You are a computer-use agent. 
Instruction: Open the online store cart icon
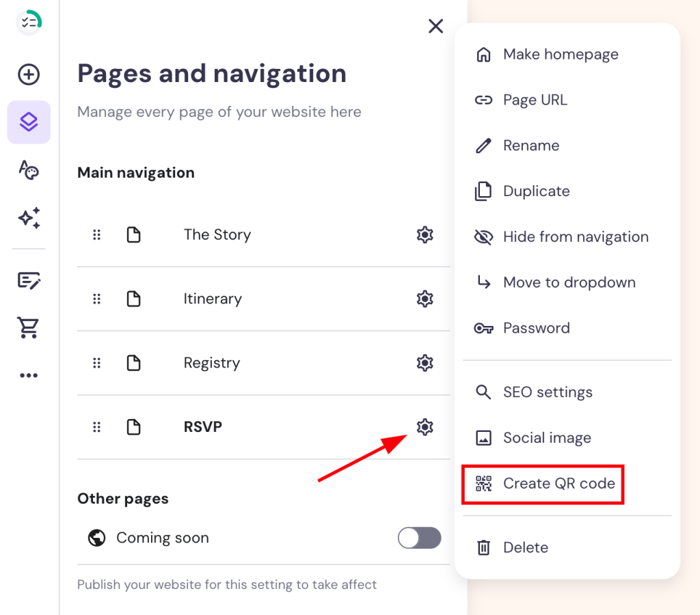(x=28, y=327)
